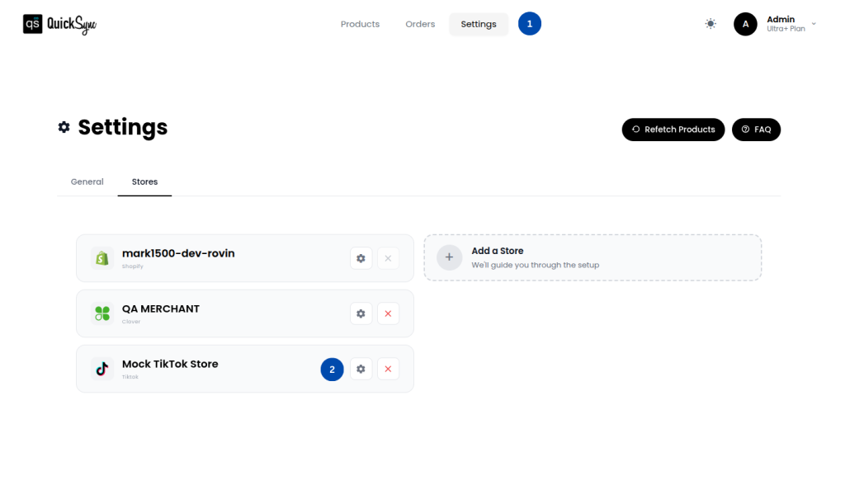Open settings gear for QA MERCHANT store
Image resolution: width=845 pixels, height=504 pixels.
[361, 313]
